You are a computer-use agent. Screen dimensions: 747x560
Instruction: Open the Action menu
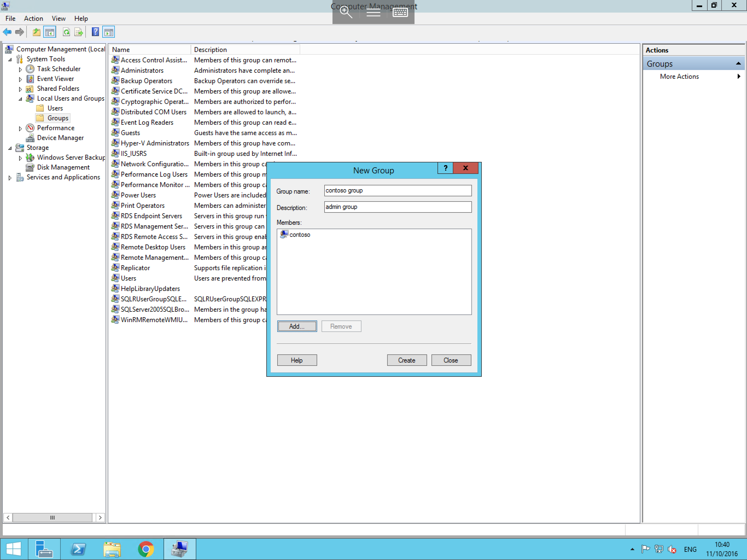coord(33,19)
